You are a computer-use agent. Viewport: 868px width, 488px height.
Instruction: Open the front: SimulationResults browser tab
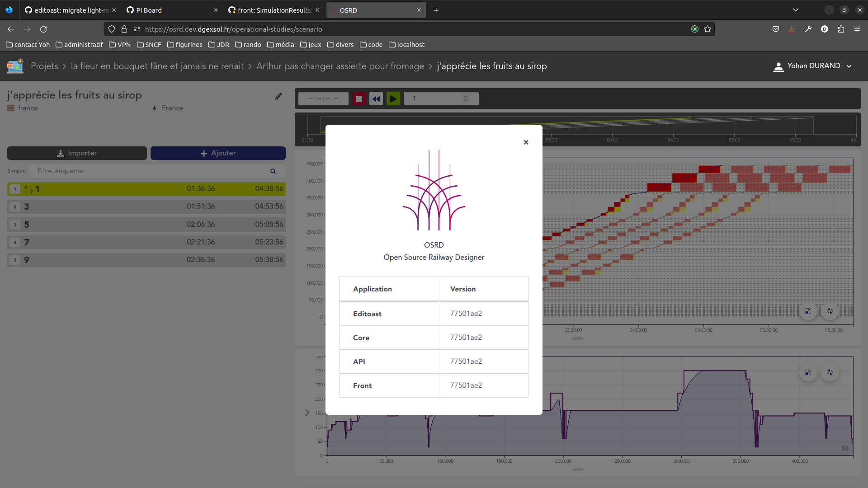pyautogui.click(x=274, y=10)
